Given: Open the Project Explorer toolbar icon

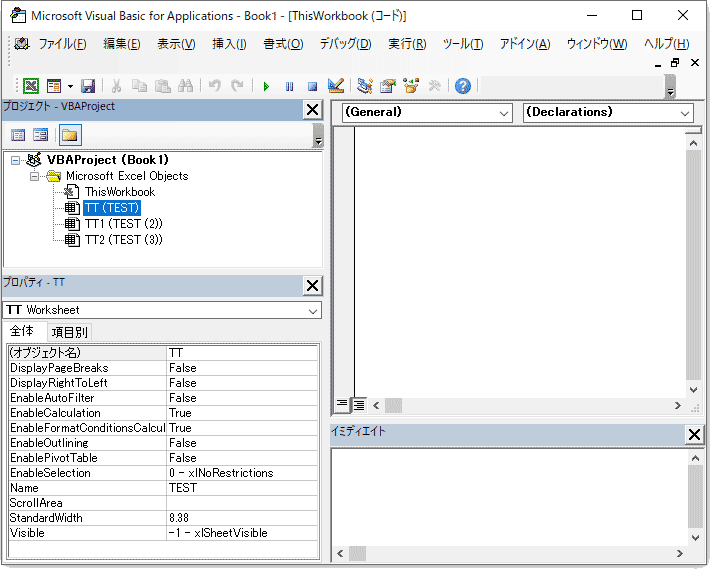Looking at the screenshot, I should click(365, 86).
